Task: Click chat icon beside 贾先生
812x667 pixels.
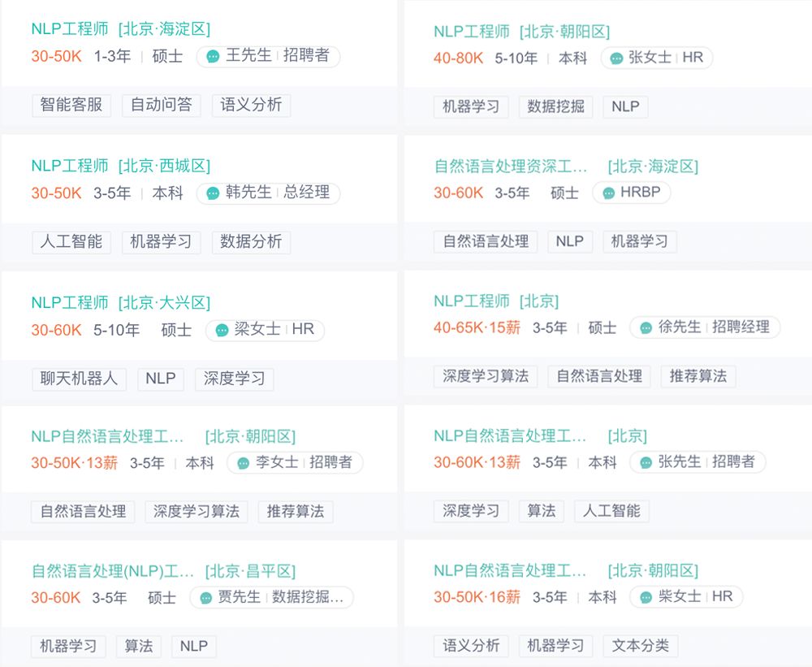Action: pos(205,598)
